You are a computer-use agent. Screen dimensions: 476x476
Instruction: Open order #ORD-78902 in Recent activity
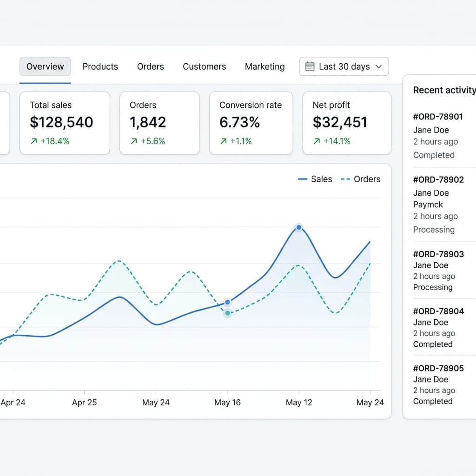click(x=438, y=180)
